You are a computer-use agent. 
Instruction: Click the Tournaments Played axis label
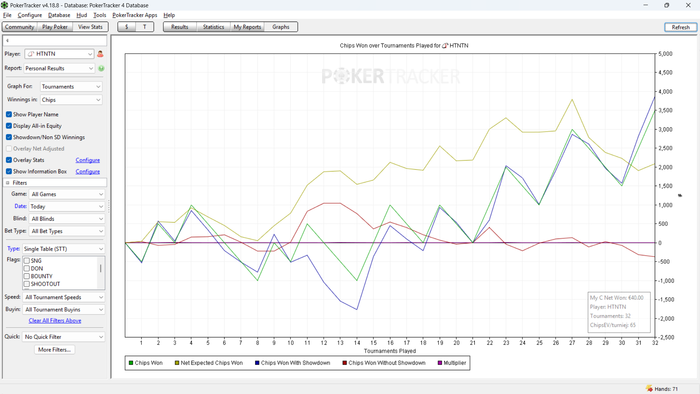pos(390,351)
